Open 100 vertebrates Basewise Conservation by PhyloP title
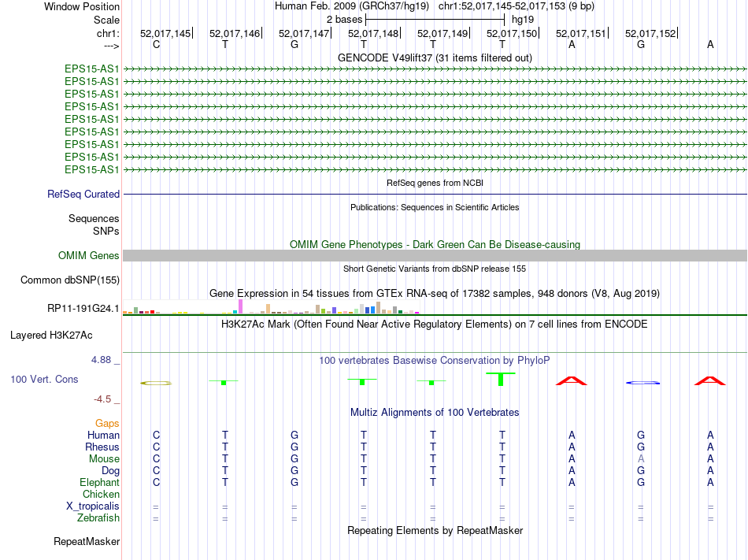 (435, 361)
